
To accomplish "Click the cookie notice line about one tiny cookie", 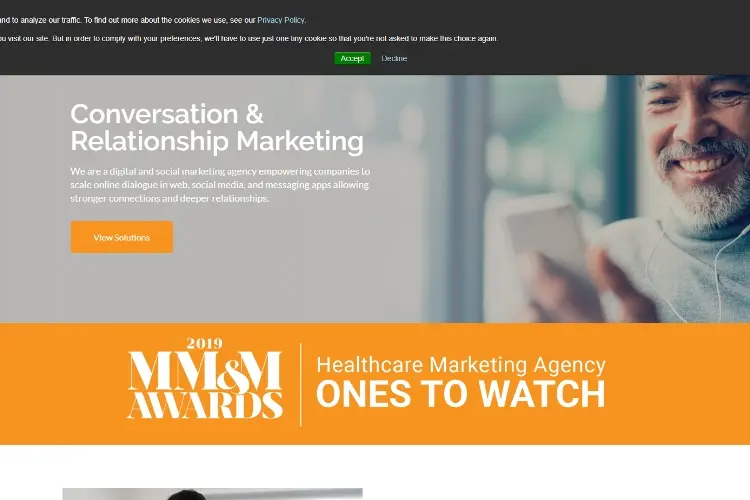I will tap(249, 38).
